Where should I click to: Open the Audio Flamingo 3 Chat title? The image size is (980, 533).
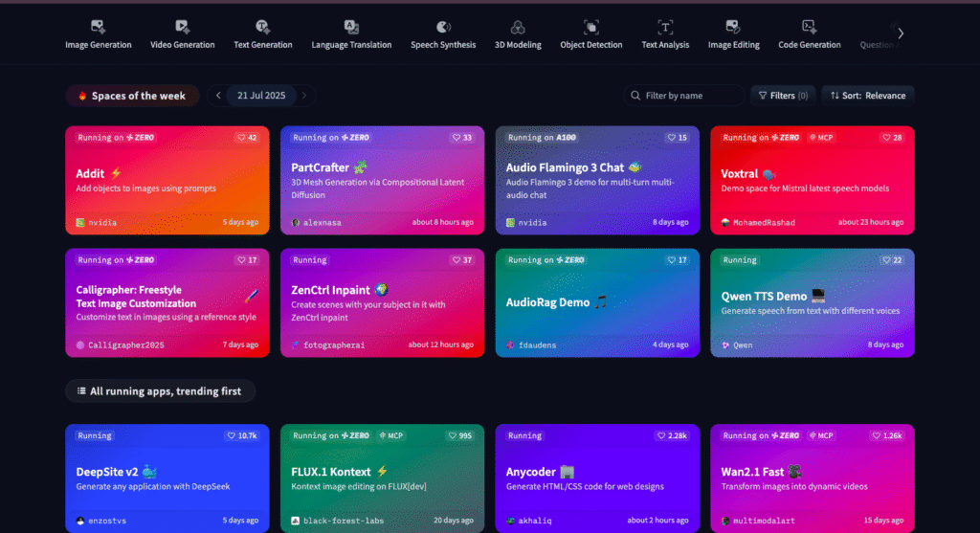click(x=565, y=167)
